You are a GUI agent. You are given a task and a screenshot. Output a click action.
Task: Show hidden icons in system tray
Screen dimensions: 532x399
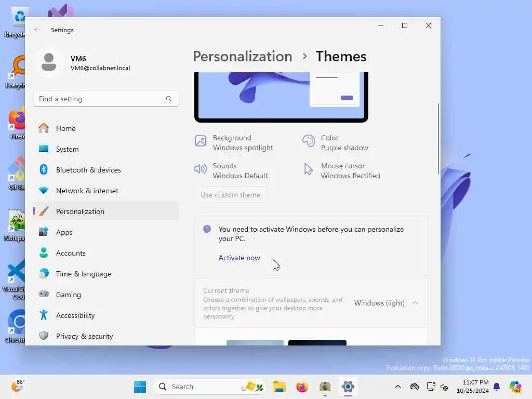(398, 387)
